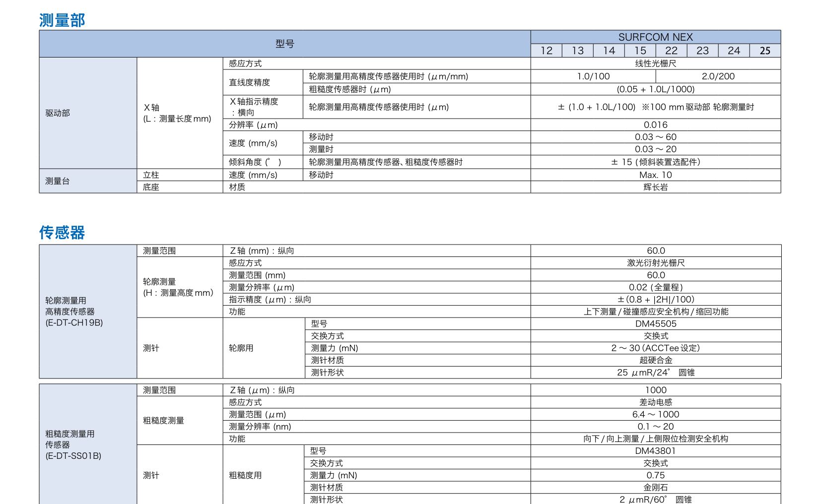Click the 0.03 ~ 20 measuring speed value
The height and width of the screenshot is (504, 820).
656,149
